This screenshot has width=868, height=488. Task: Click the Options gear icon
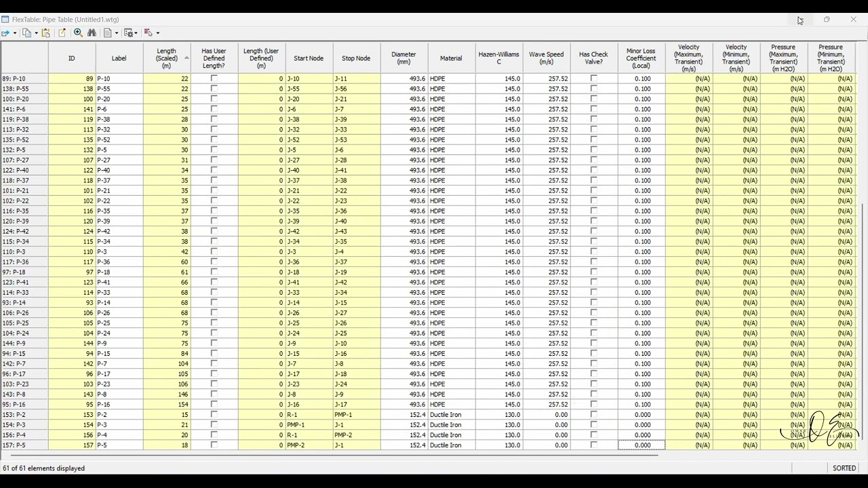click(127, 33)
